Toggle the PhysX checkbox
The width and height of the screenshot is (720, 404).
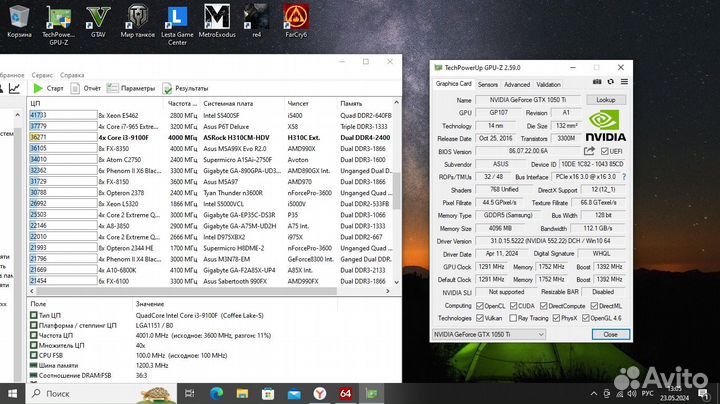point(556,318)
